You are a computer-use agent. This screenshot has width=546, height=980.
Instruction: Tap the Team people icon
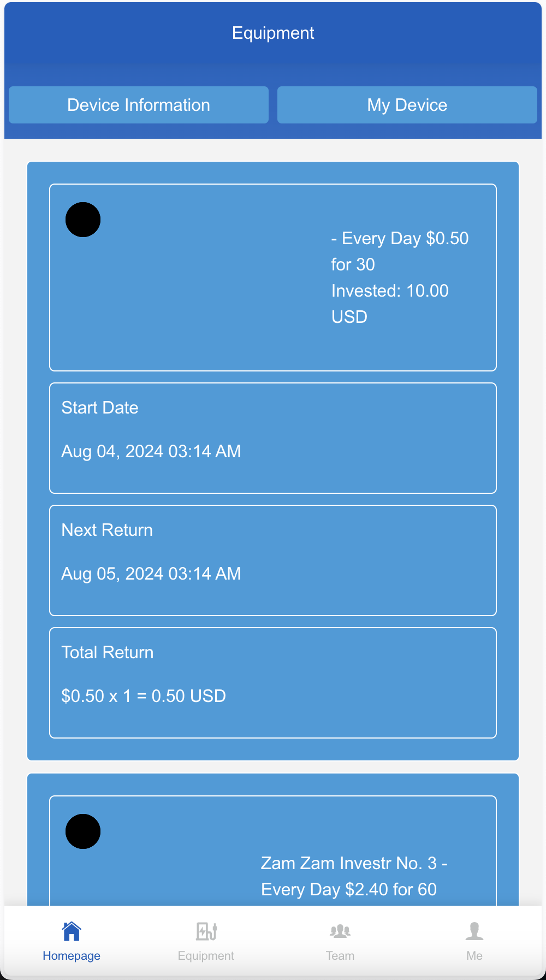(340, 931)
